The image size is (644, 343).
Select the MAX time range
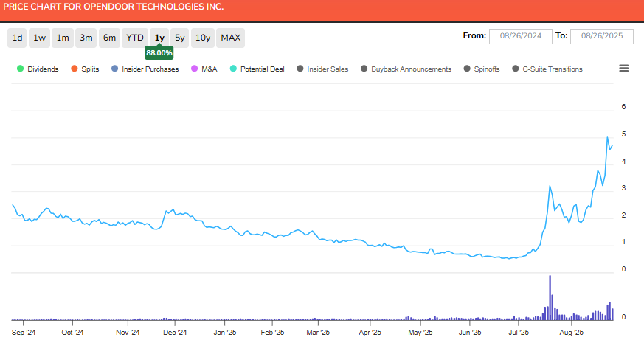230,38
